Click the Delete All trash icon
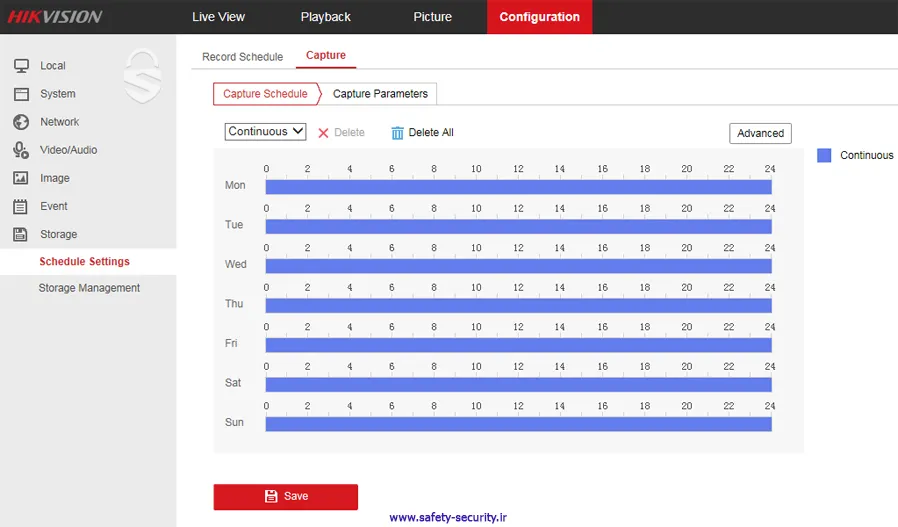This screenshot has height=527, width=898. pyautogui.click(x=397, y=133)
